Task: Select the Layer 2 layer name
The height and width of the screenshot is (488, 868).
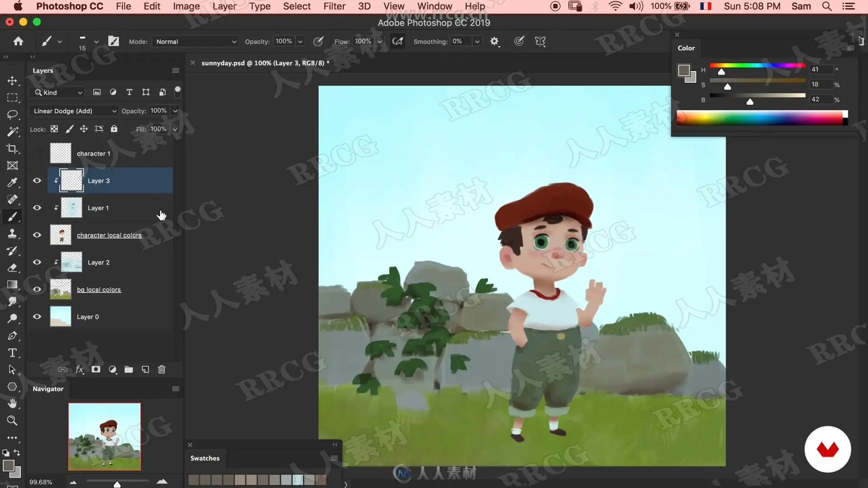Action: [99, 263]
